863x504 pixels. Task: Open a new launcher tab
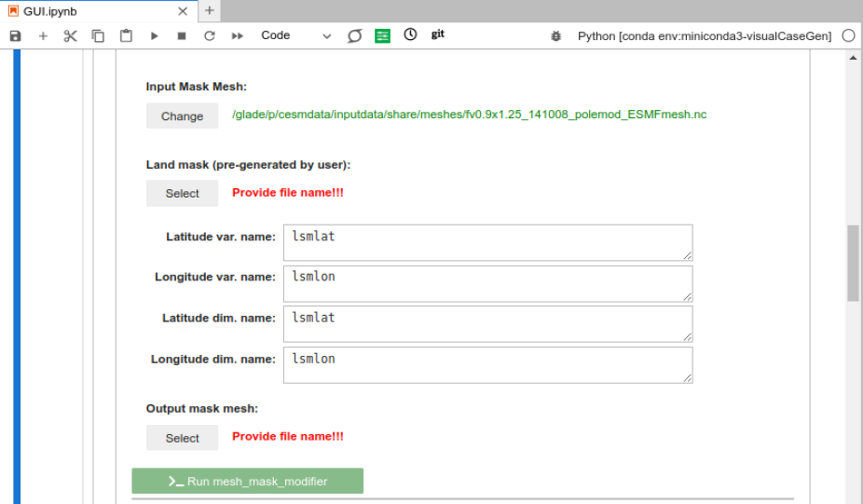coord(210,10)
